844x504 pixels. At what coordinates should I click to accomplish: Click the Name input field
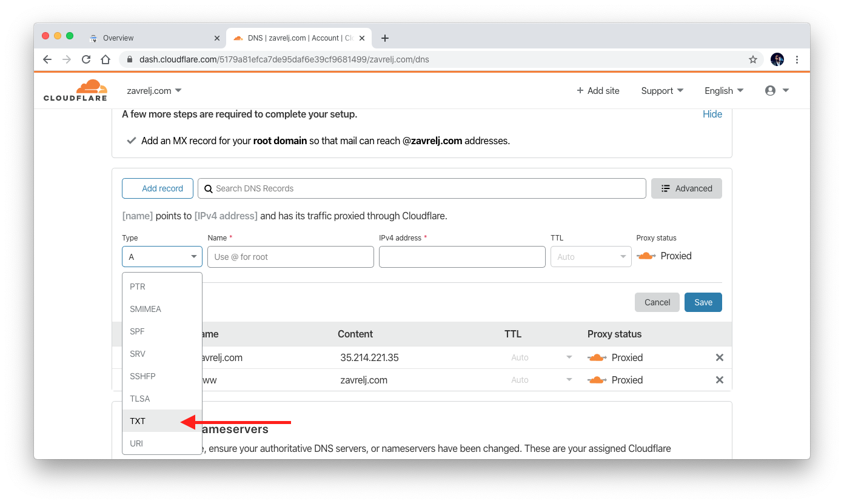(x=290, y=257)
